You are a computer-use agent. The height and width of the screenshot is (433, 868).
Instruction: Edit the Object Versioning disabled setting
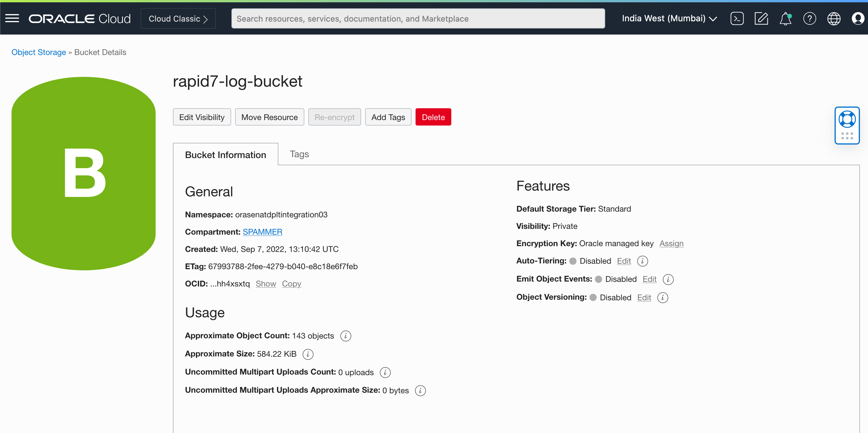click(x=644, y=297)
